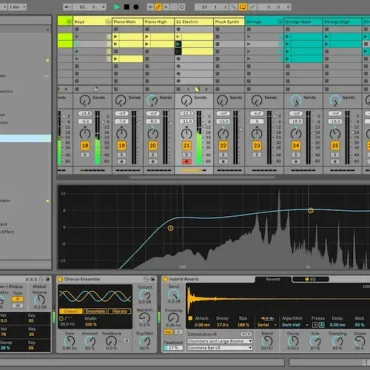The height and width of the screenshot is (370, 370).
Task: Stop clips in the Pluck Synth track
Action: 217,89
